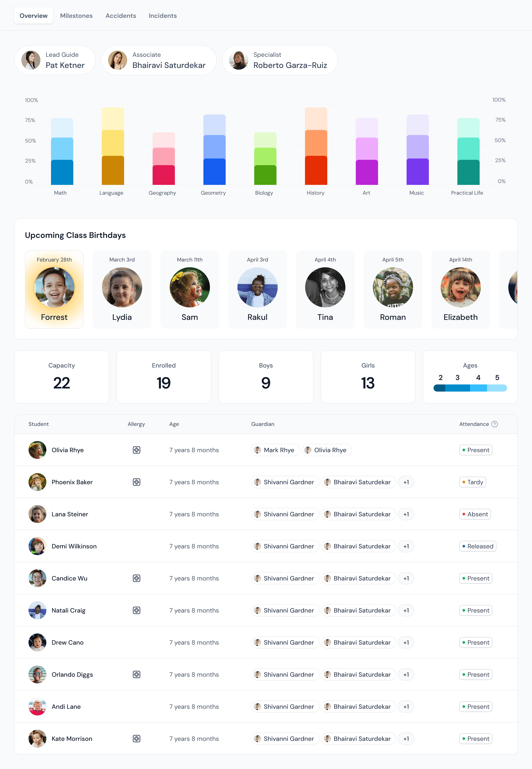The height and width of the screenshot is (769, 532).
Task: Click the allergy icon for Candice Wu
Action: pyautogui.click(x=136, y=578)
